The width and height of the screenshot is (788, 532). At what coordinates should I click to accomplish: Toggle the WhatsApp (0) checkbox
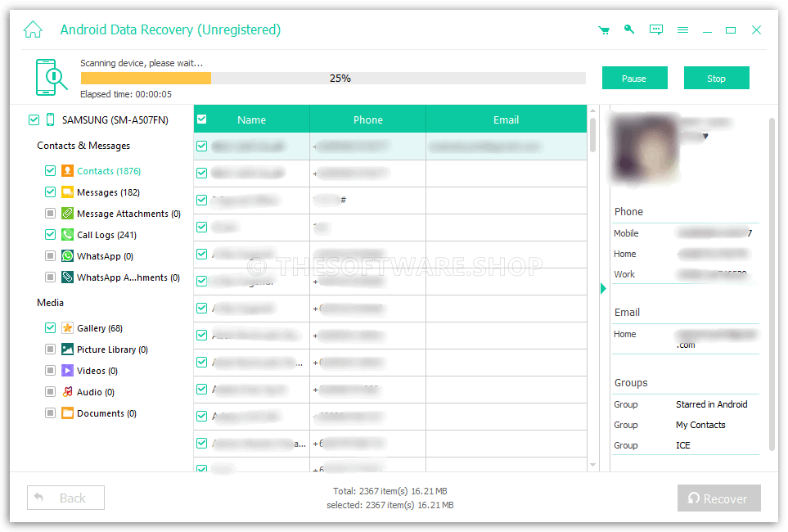[50, 256]
